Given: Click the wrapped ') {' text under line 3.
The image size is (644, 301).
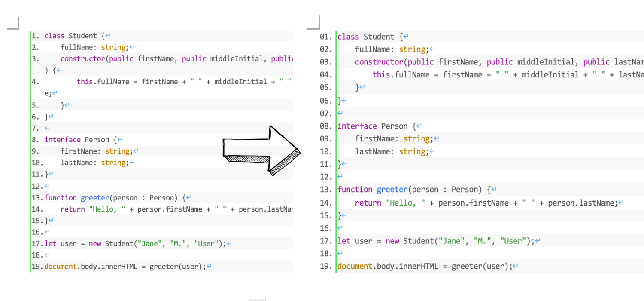Looking at the screenshot, I should (50, 70).
